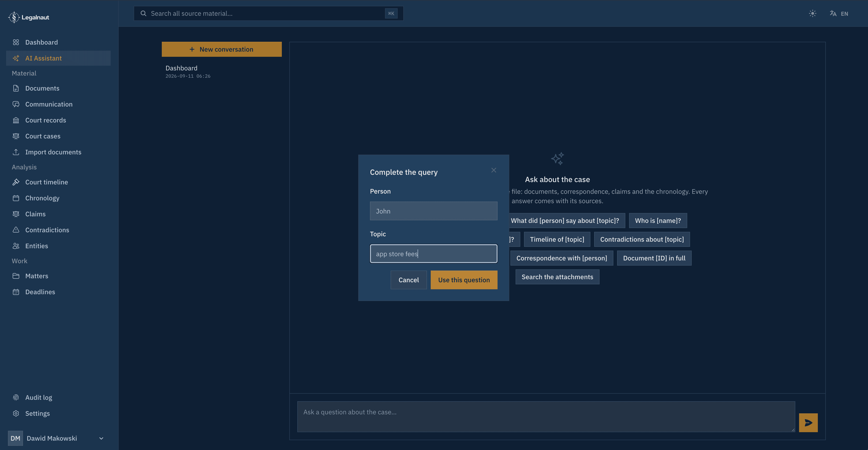This screenshot has width=868, height=450.
Task: Click the Ask a question text area
Action: [546, 417]
